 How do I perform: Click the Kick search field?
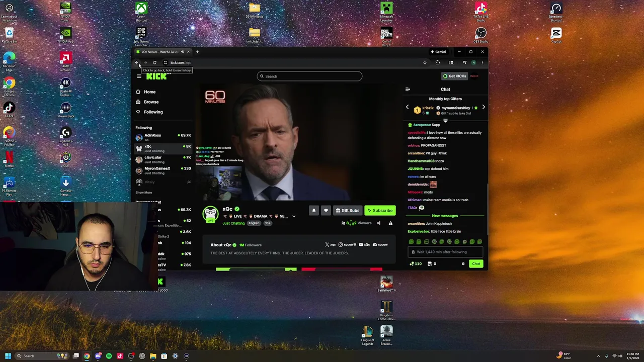click(309, 76)
